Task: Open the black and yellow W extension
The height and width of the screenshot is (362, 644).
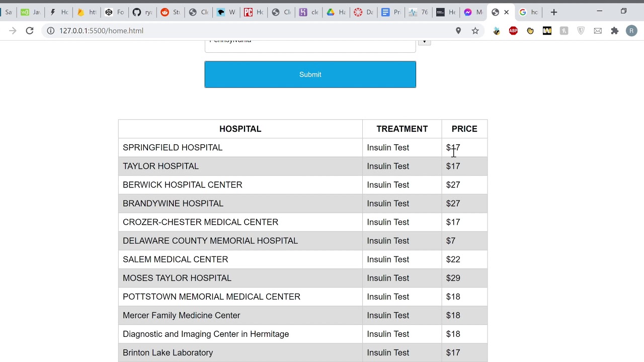Action: point(547,31)
